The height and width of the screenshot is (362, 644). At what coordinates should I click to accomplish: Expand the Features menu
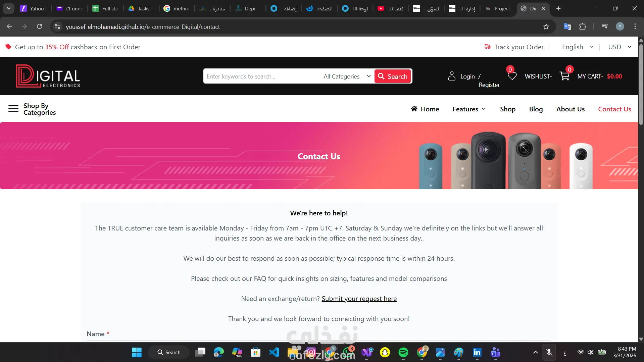pyautogui.click(x=469, y=109)
